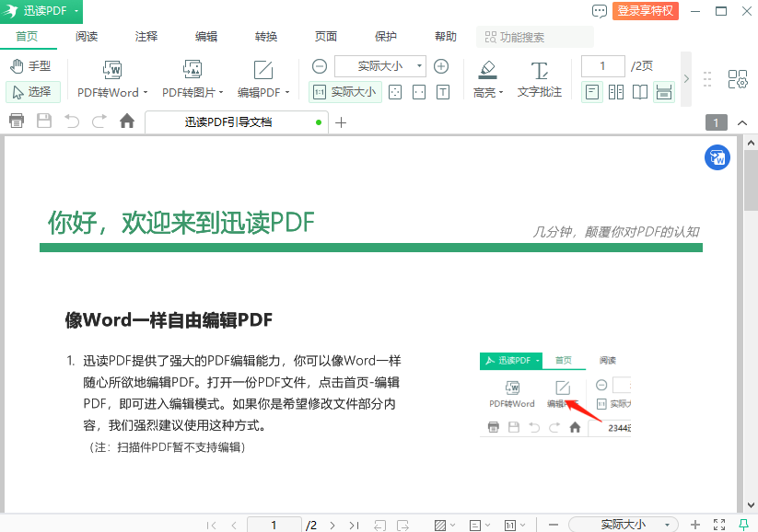
Task: Click the 登录享特权 login button
Action: click(646, 11)
